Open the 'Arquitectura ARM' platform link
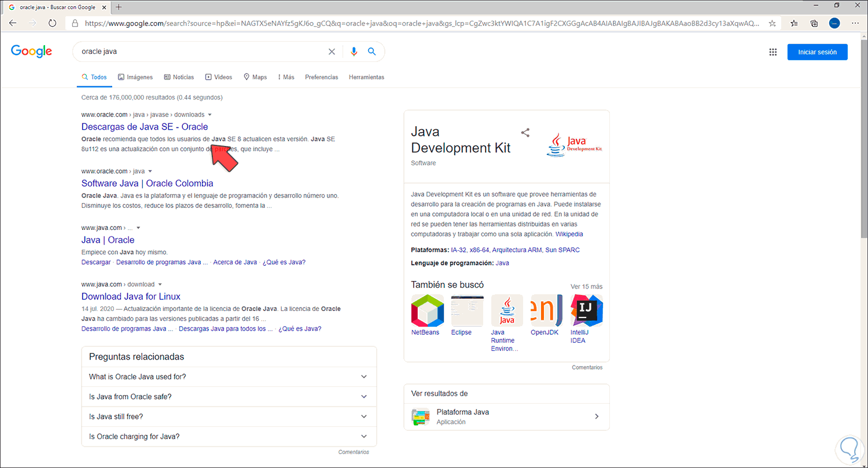The height and width of the screenshot is (468, 868). click(517, 250)
